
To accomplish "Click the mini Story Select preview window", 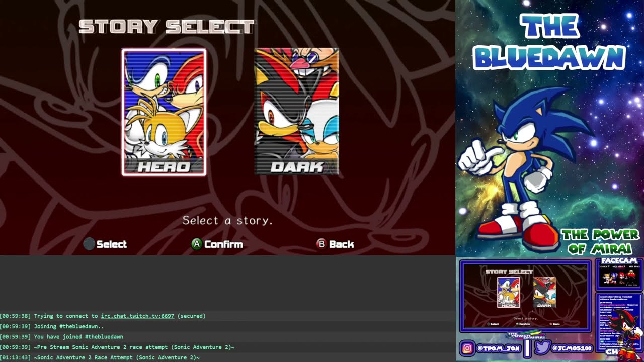I will 525,296.
